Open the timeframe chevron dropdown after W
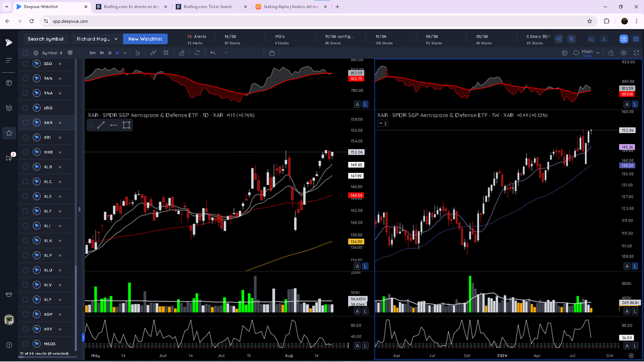Screen dimensions: 644x362 (125, 53)
